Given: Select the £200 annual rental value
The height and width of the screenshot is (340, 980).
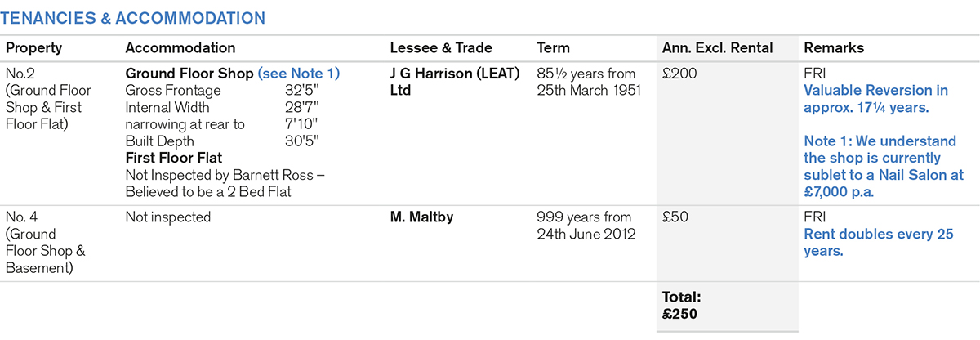Looking at the screenshot, I should [678, 74].
